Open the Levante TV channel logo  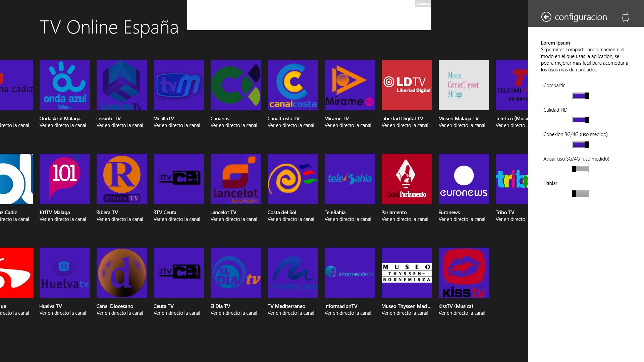click(x=122, y=85)
